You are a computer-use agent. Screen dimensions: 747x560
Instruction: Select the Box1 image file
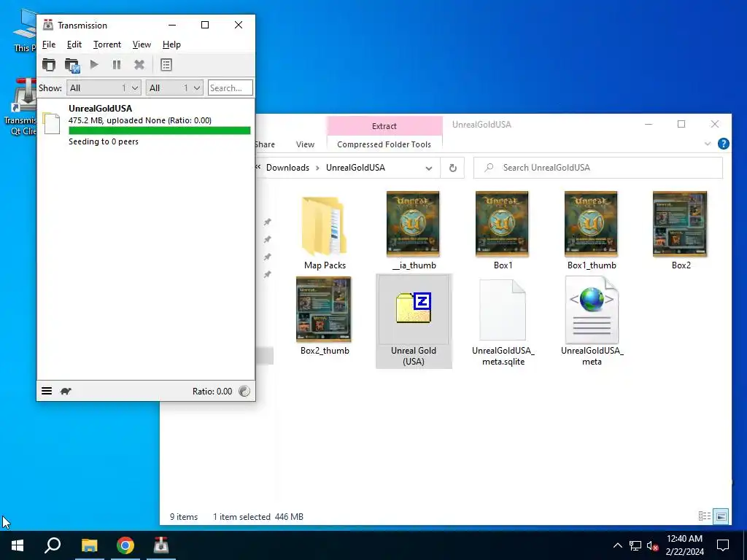click(x=503, y=232)
